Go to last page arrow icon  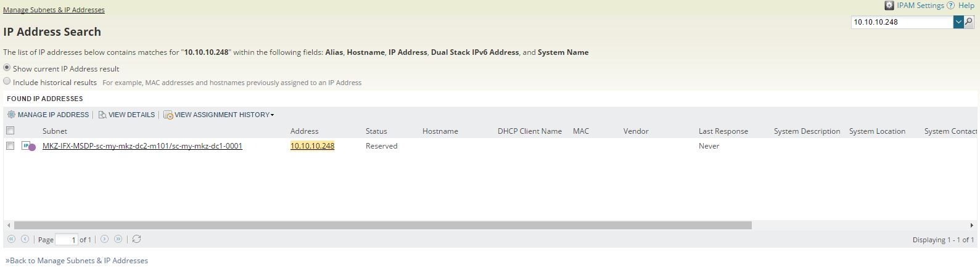(x=118, y=239)
